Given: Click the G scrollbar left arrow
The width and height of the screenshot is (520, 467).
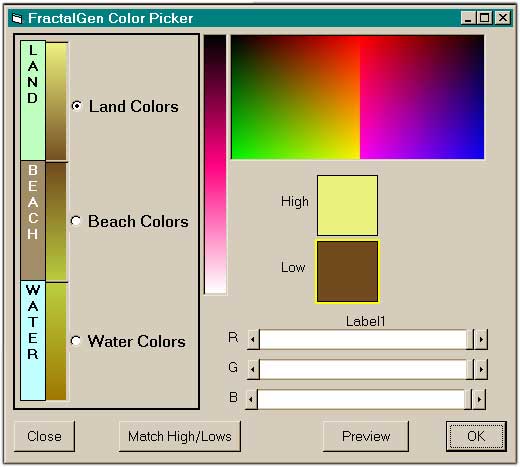Looking at the screenshot, I should click(253, 369).
